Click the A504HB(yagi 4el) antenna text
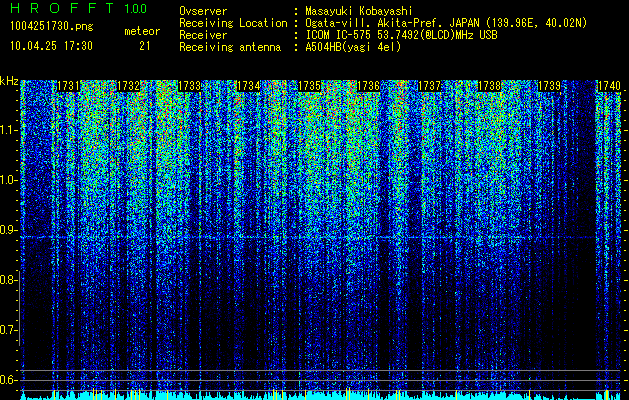 (353, 47)
